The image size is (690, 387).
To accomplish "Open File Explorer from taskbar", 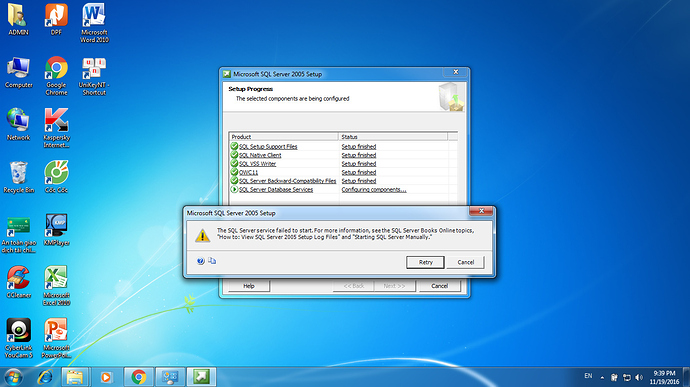I will 74,377.
